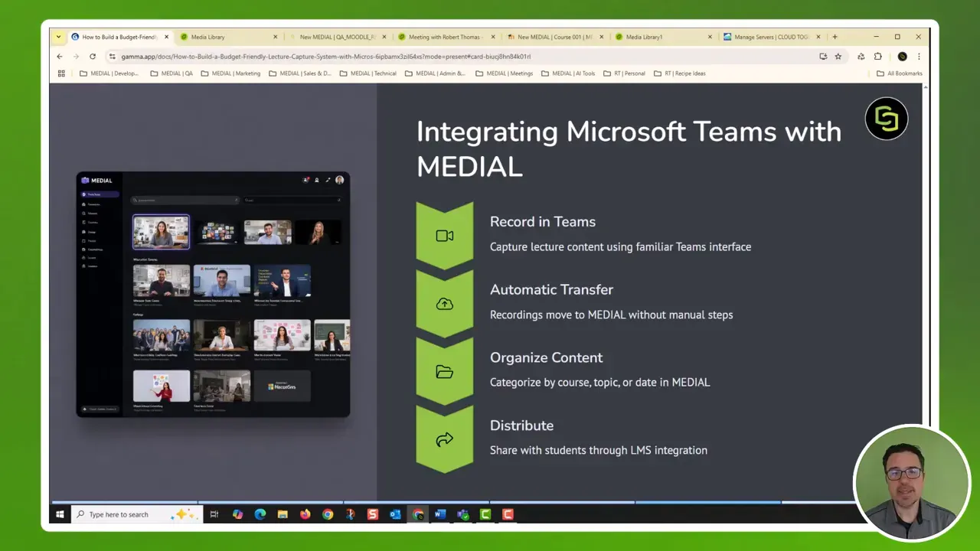Click 'Share with students through LMS integration' text
Viewport: 980px width, 551px height.
(599, 450)
